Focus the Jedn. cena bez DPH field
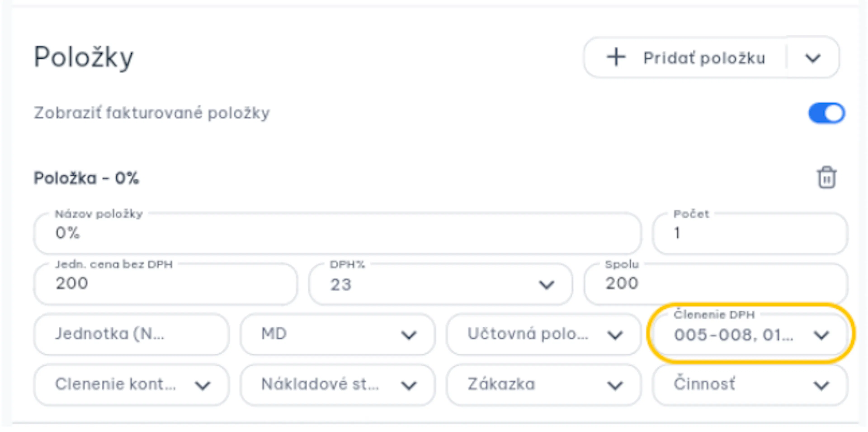 click(165, 284)
